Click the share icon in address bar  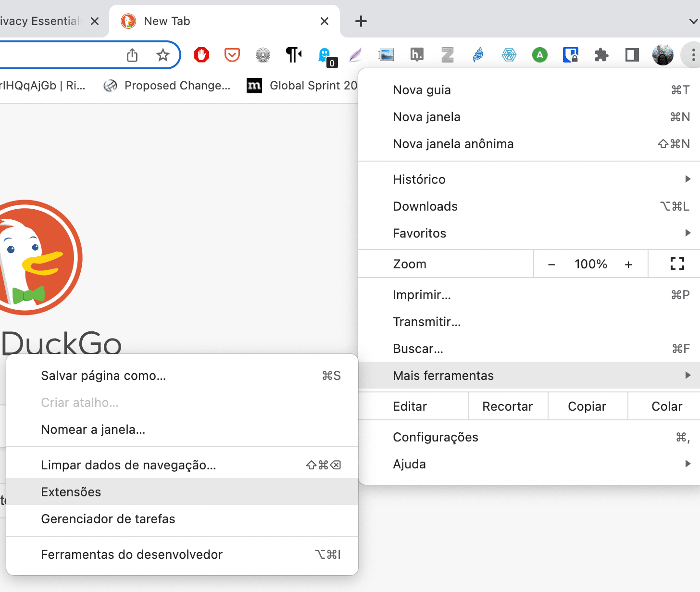pyautogui.click(x=132, y=55)
